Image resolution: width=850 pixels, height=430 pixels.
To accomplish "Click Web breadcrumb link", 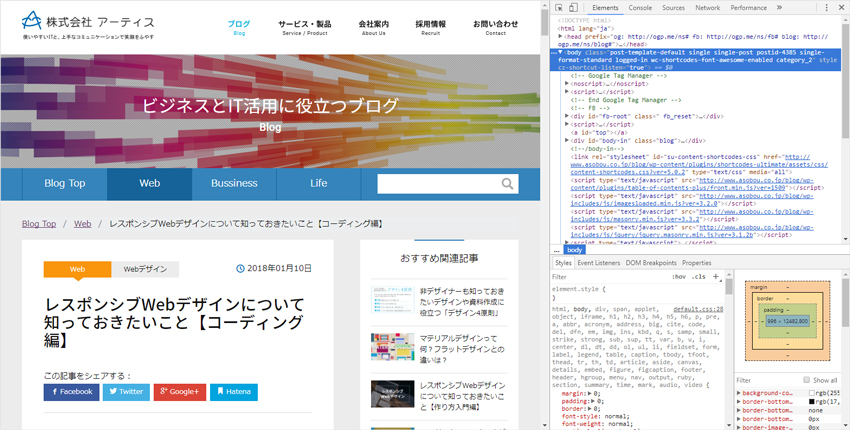I will pos(82,224).
